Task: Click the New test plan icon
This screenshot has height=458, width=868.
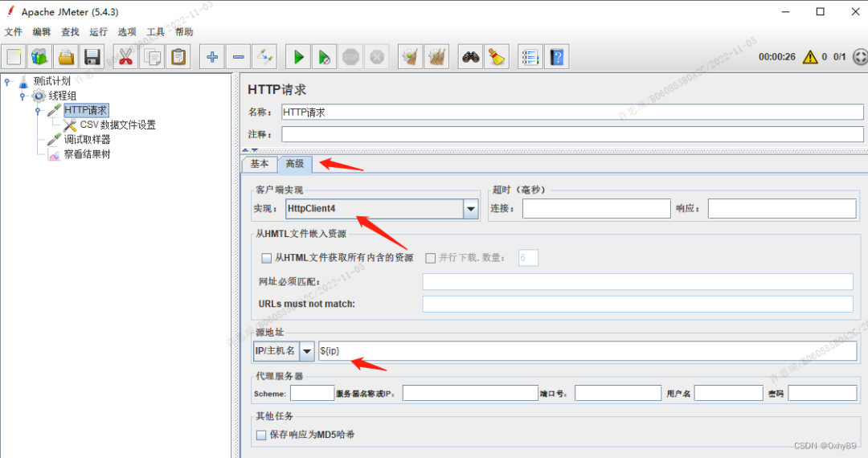Action: (x=14, y=57)
